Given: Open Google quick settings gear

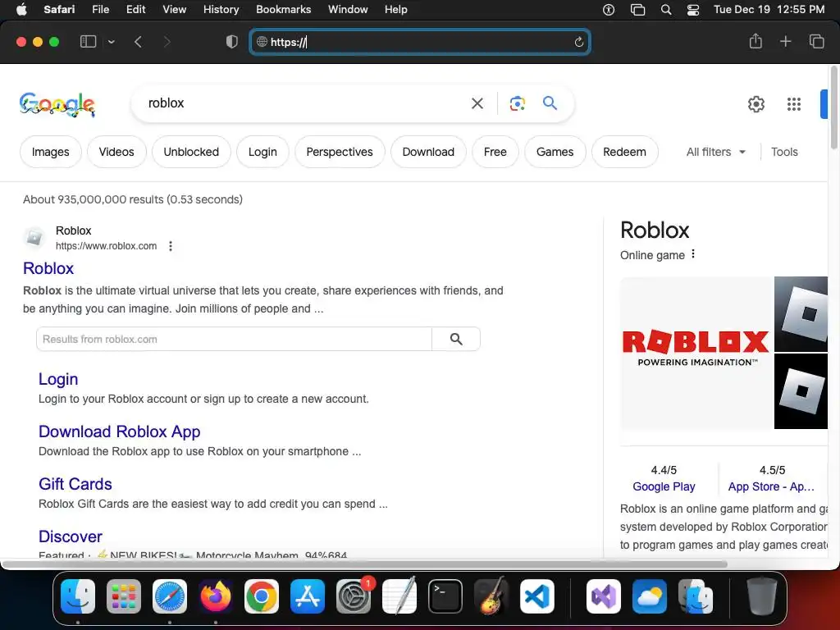Looking at the screenshot, I should pos(756,104).
